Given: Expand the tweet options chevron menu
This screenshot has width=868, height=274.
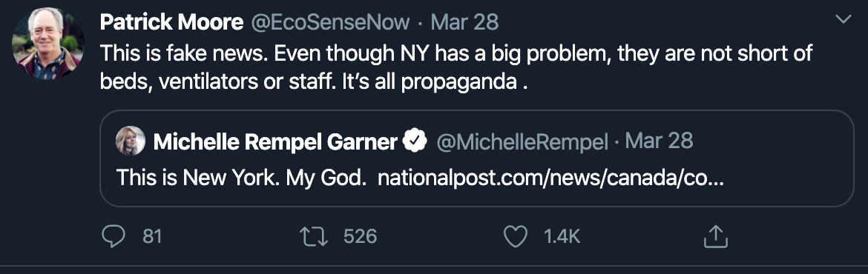Looking at the screenshot, I should pos(843,20).
